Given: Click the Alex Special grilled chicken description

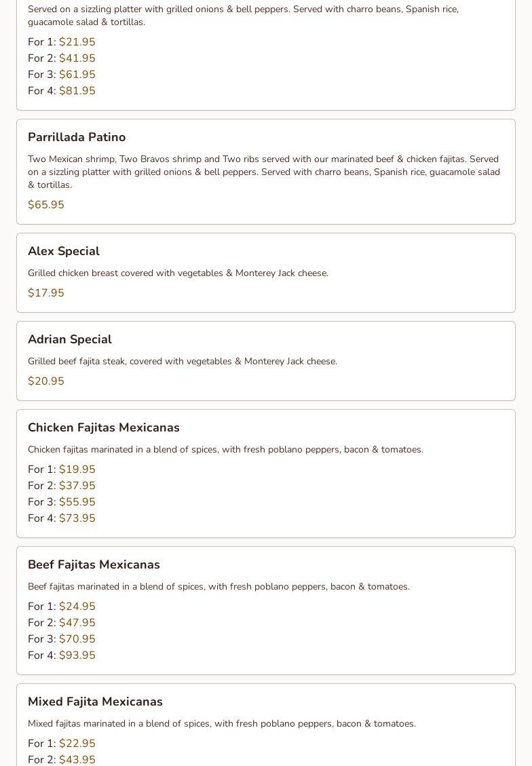Looking at the screenshot, I should point(178,273).
